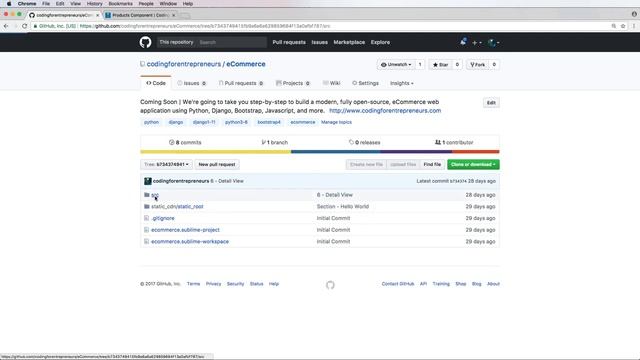Click the ecommerce.sublime-workspace file icon
The height and width of the screenshot is (360, 640).
[x=147, y=242]
